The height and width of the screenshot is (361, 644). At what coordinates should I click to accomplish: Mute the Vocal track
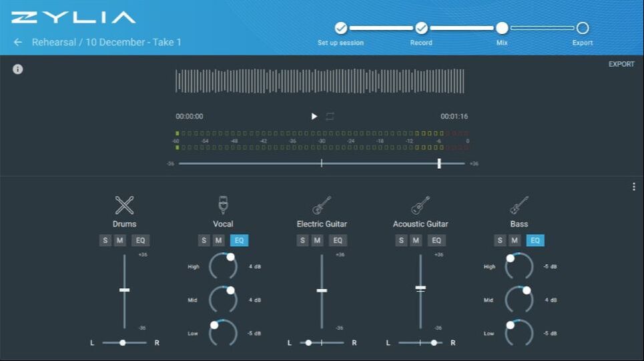218,240
